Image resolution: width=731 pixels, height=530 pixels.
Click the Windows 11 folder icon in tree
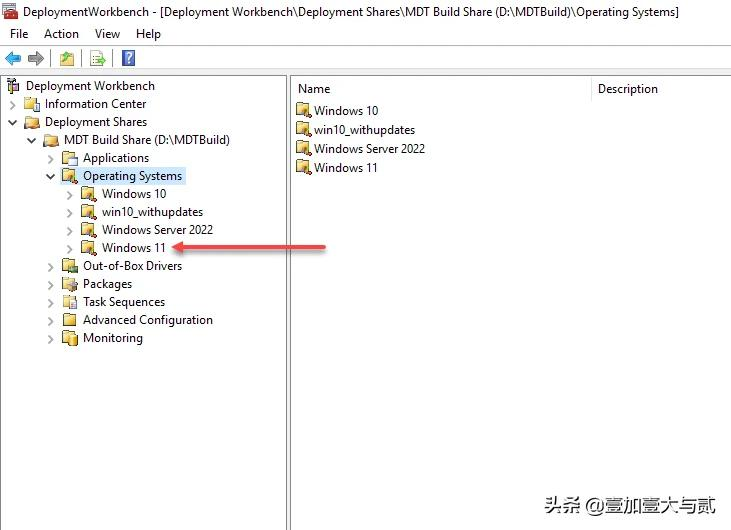89,248
